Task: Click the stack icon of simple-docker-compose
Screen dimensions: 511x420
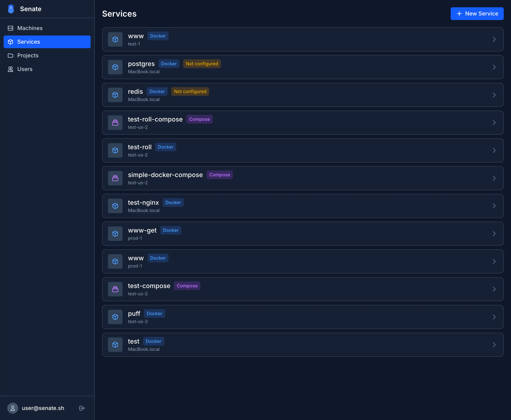Action: click(x=115, y=178)
